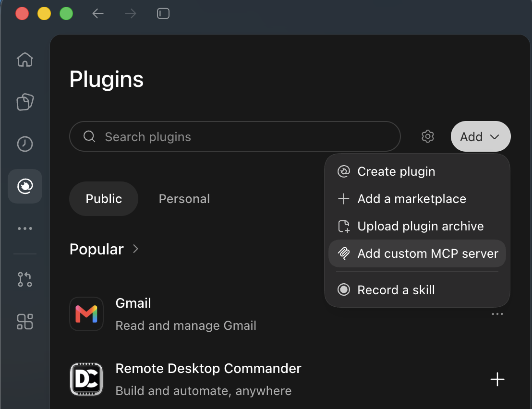This screenshot has height=409, width=532.
Task: Choose Create plugin from menu
Action: pos(417,171)
